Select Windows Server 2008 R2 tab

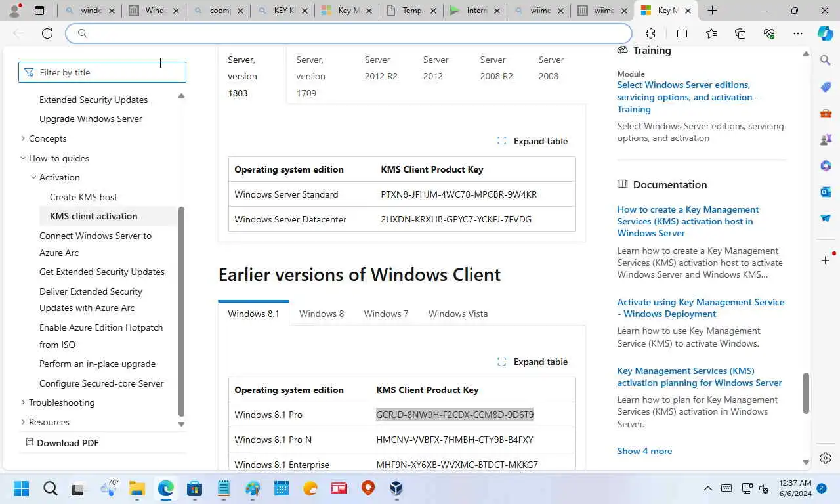click(x=497, y=68)
